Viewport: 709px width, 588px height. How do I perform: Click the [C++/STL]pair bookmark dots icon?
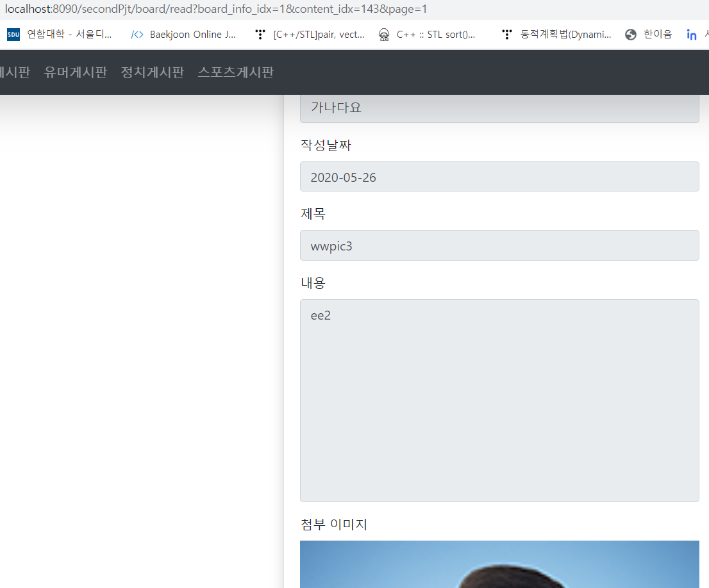(260, 35)
